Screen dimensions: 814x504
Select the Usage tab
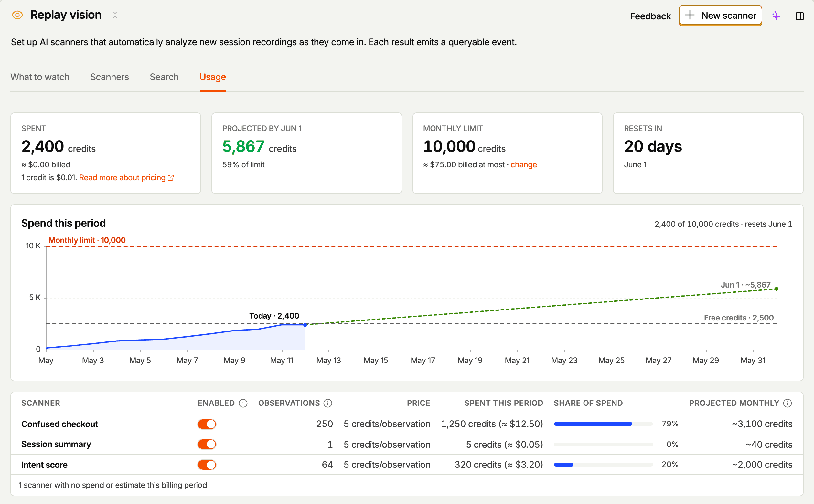213,77
